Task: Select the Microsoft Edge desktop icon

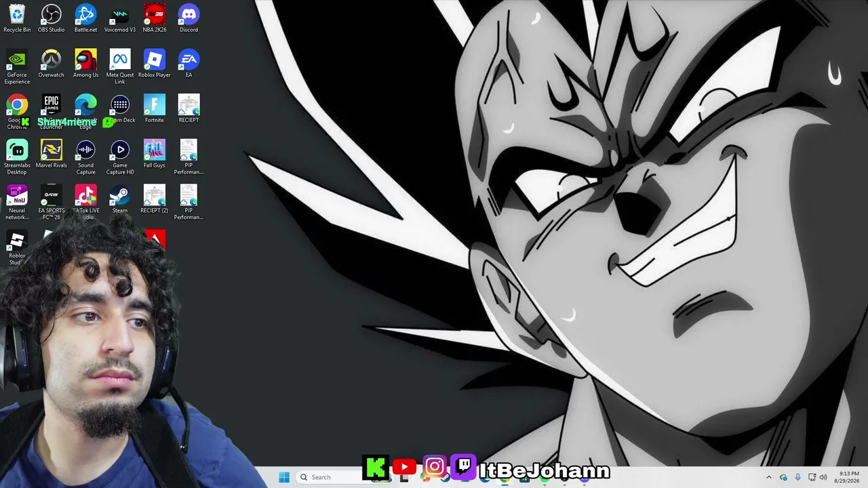Action: [85, 112]
